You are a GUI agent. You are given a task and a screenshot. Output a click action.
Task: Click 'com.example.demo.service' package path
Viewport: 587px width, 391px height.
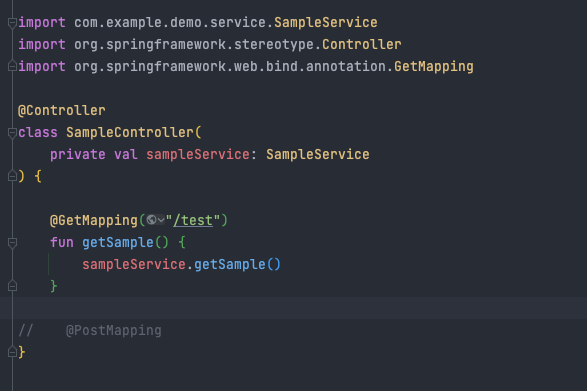click(170, 22)
